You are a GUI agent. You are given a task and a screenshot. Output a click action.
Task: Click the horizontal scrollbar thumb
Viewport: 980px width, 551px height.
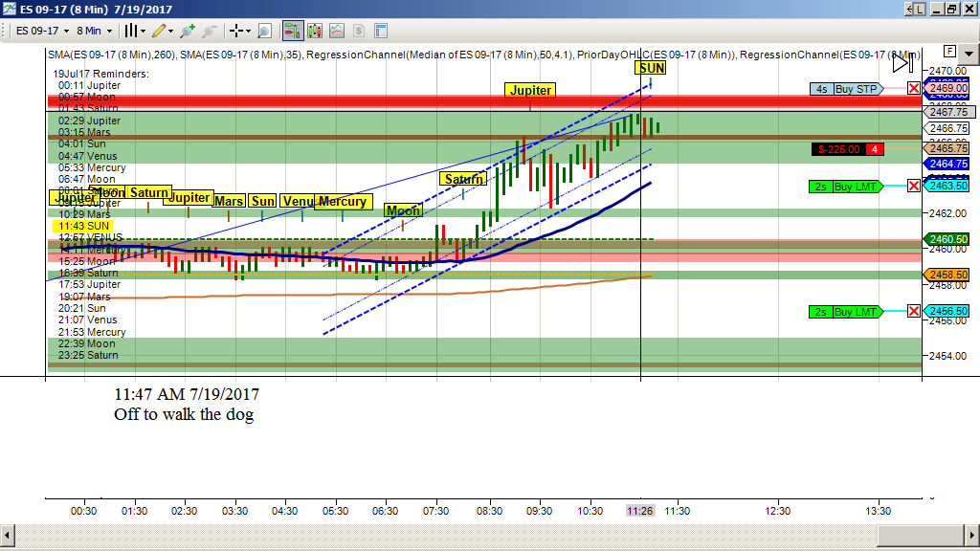922,536
